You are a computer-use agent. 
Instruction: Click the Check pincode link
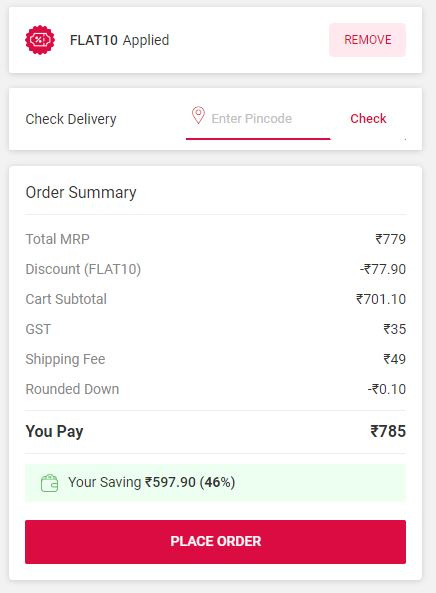tap(368, 118)
